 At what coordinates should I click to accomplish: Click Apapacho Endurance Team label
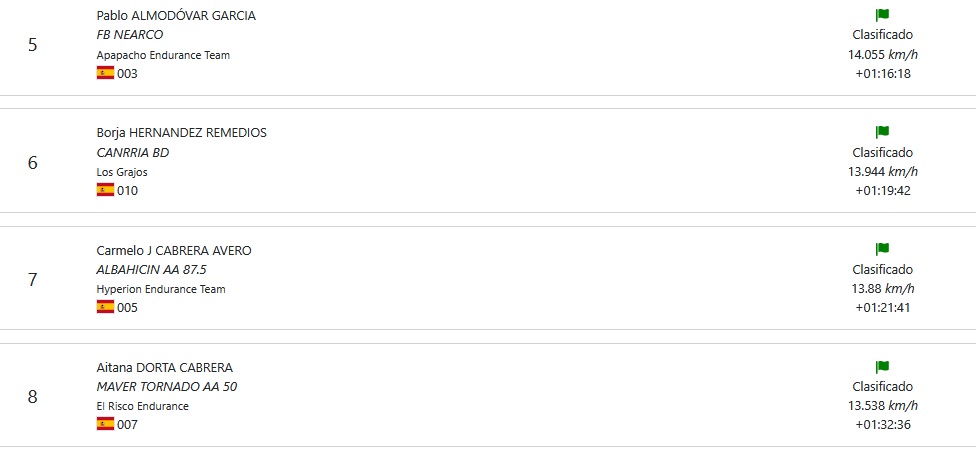tap(163, 55)
